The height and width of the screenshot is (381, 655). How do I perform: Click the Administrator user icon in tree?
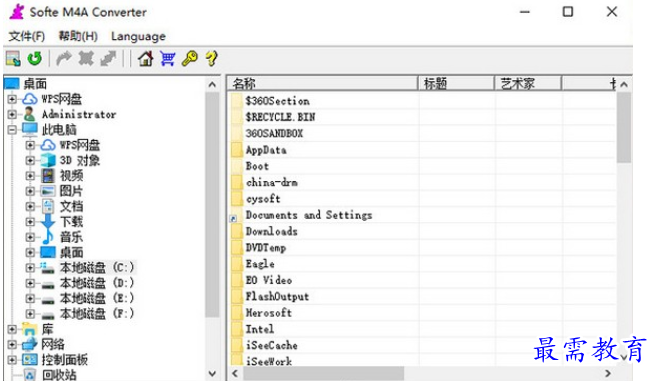(29, 114)
